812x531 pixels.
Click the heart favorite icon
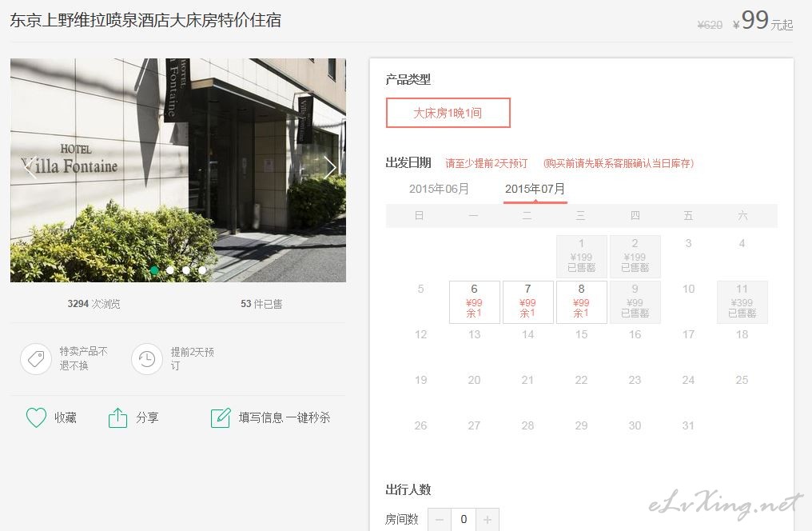pyautogui.click(x=36, y=417)
